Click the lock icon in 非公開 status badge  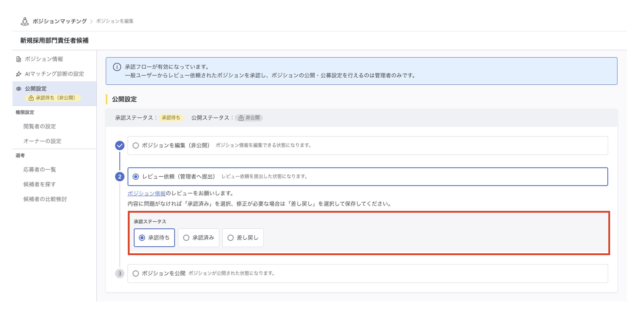coord(241,118)
